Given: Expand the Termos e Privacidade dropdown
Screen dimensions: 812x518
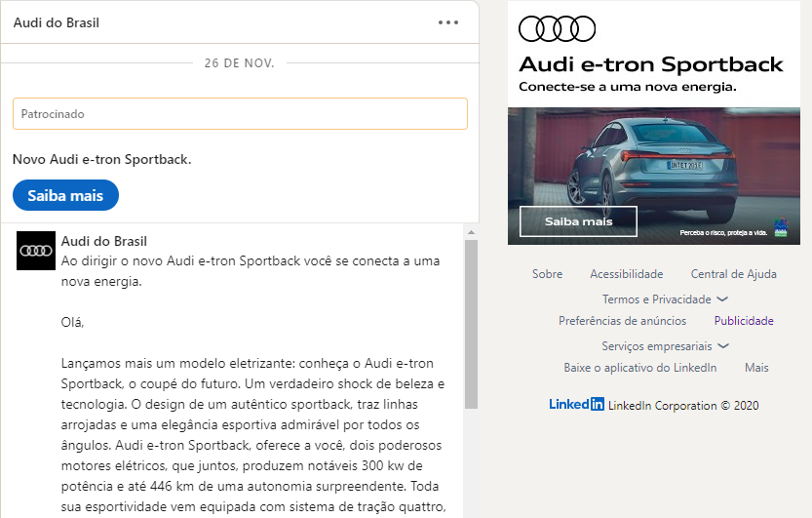Looking at the screenshot, I should 666,299.
